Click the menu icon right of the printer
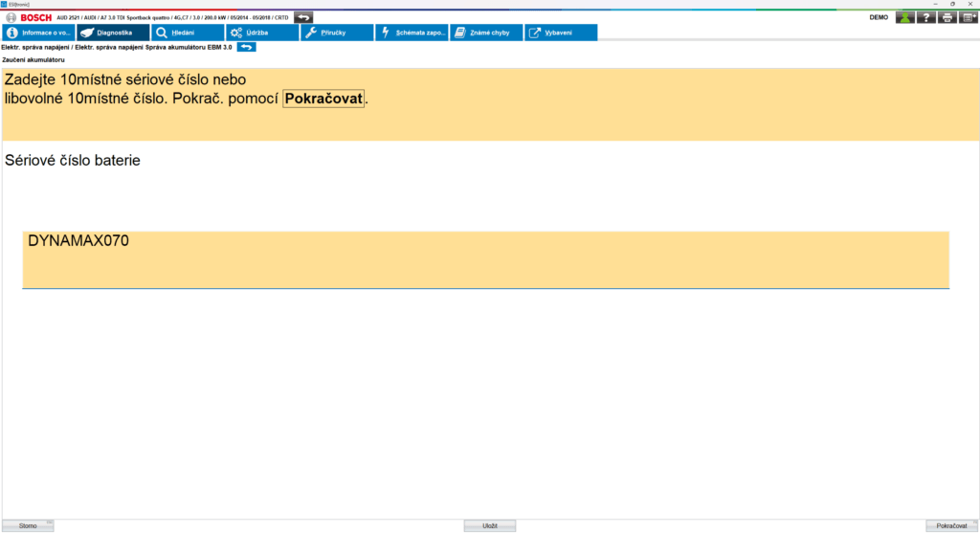Viewport: 980px width, 533px height. click(x=968, y=17)
